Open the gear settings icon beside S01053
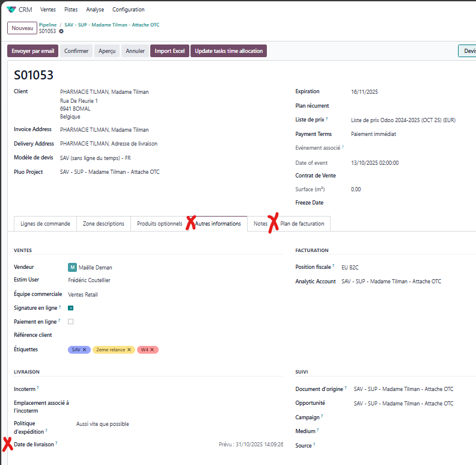The image size is (476, 465). (x=61, y=31)
